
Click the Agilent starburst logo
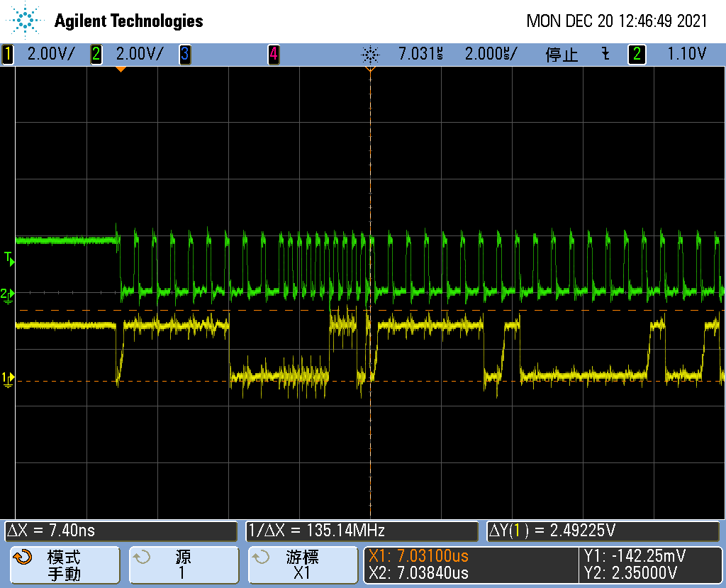tap(23, 20)
